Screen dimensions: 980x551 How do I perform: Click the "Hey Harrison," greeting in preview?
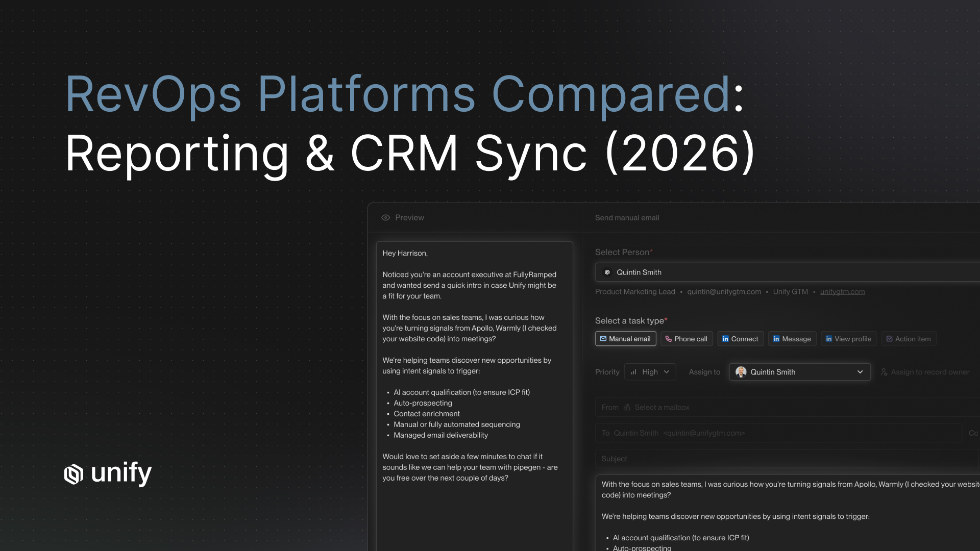[x=405, y=253]
